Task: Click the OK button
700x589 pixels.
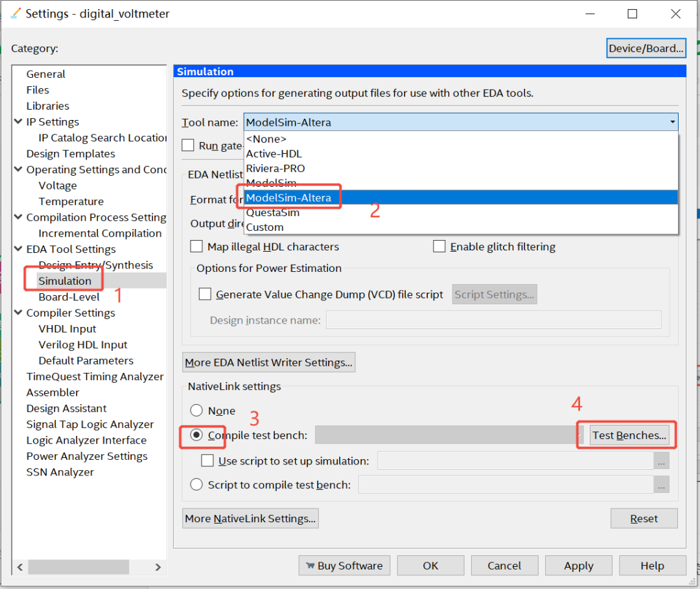Action: [x=430, y=565]
